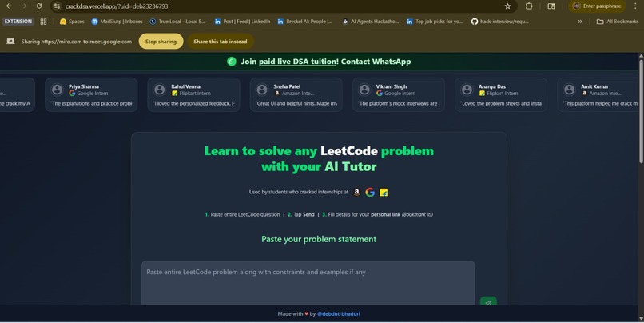This screenshot has height=323, width=644.
Task: Open the Post Feed LinkedIn bookmark
Action: [x=242, y=22]
